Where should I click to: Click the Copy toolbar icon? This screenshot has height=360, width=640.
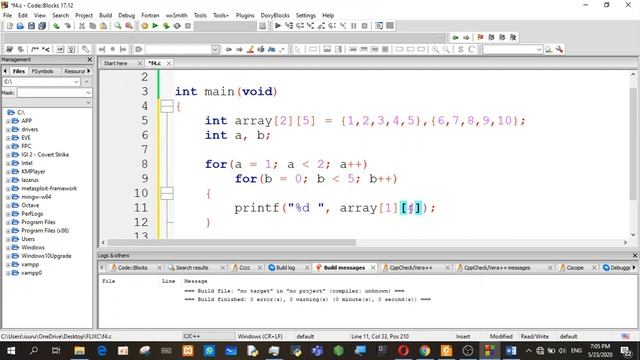coord(93,26)
